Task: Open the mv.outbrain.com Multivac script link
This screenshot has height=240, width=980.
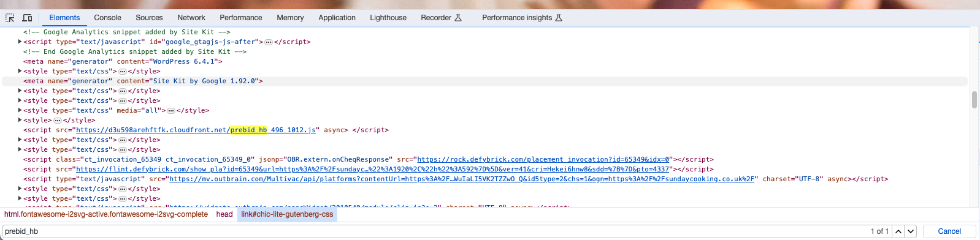Action: click(x=462, y=179)
